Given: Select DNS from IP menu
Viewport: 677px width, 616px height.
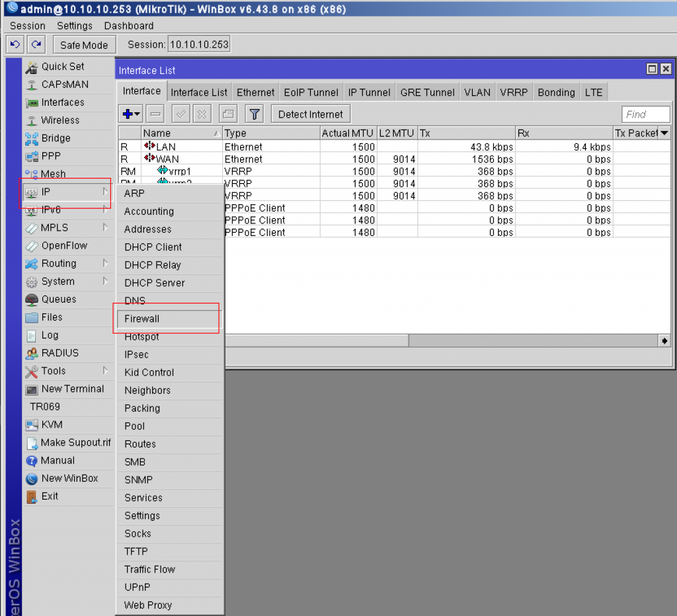Looking at the screenshot, I should [x=170, y=300].
